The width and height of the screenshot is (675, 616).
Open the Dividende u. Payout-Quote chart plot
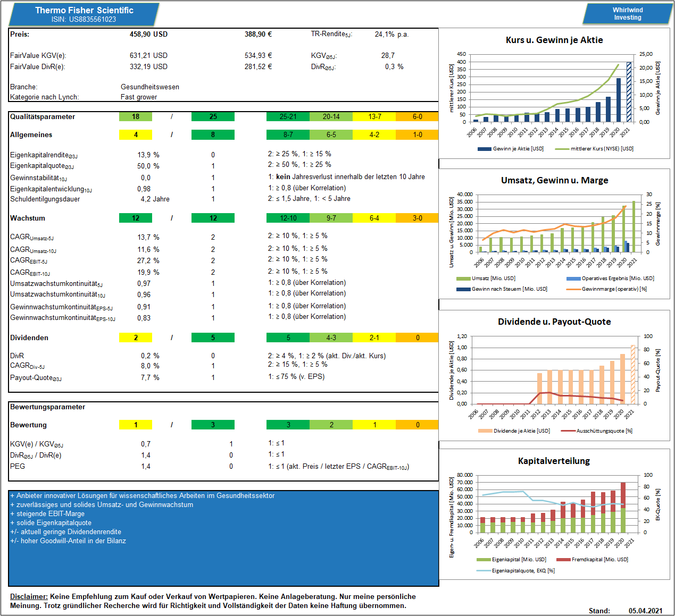[554, 370]
